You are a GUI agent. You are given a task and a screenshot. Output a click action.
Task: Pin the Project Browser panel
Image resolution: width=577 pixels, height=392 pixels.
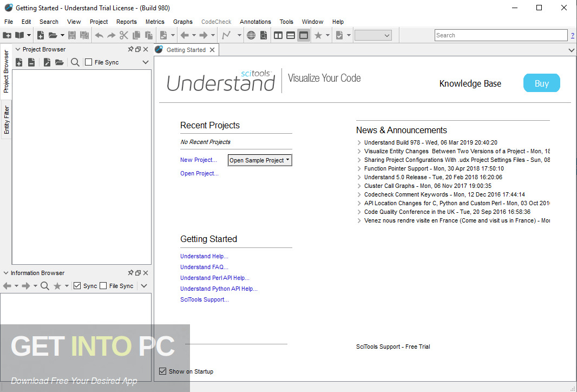[x=130, y=49]
